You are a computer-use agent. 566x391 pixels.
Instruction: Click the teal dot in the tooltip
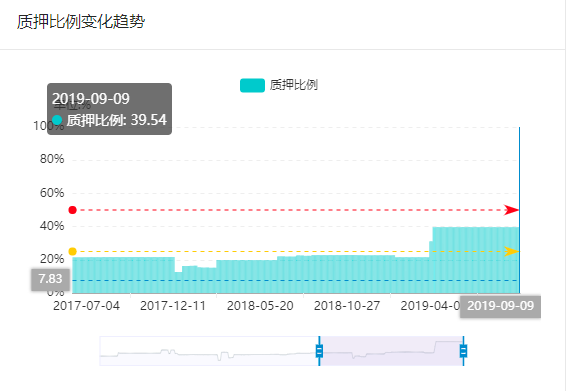click(57, 120)
